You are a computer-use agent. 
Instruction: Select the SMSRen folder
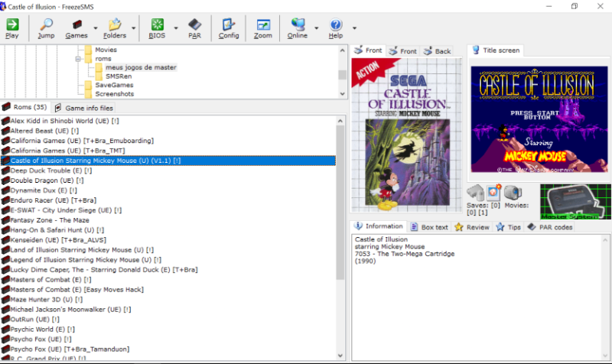(x=119, y=76)
